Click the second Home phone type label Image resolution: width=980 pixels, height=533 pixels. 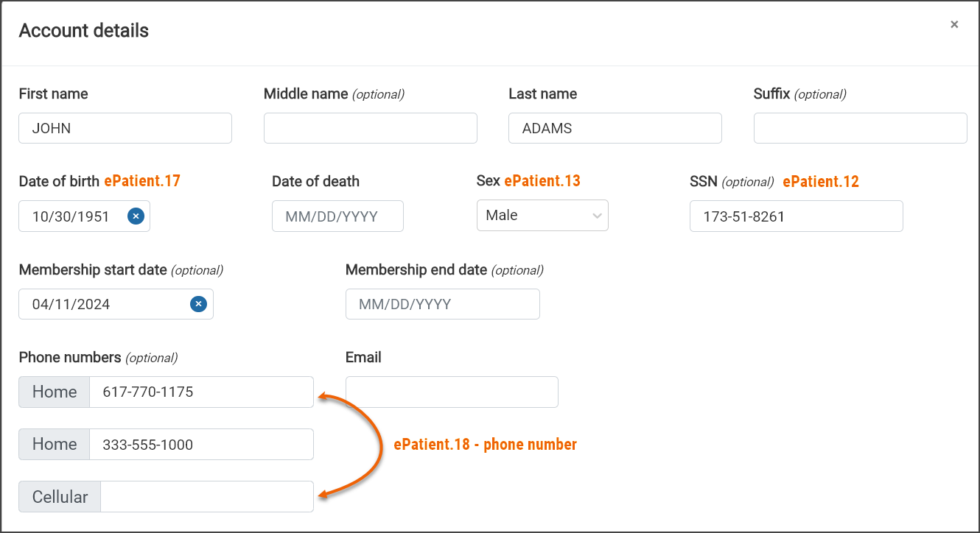point(55,445)
